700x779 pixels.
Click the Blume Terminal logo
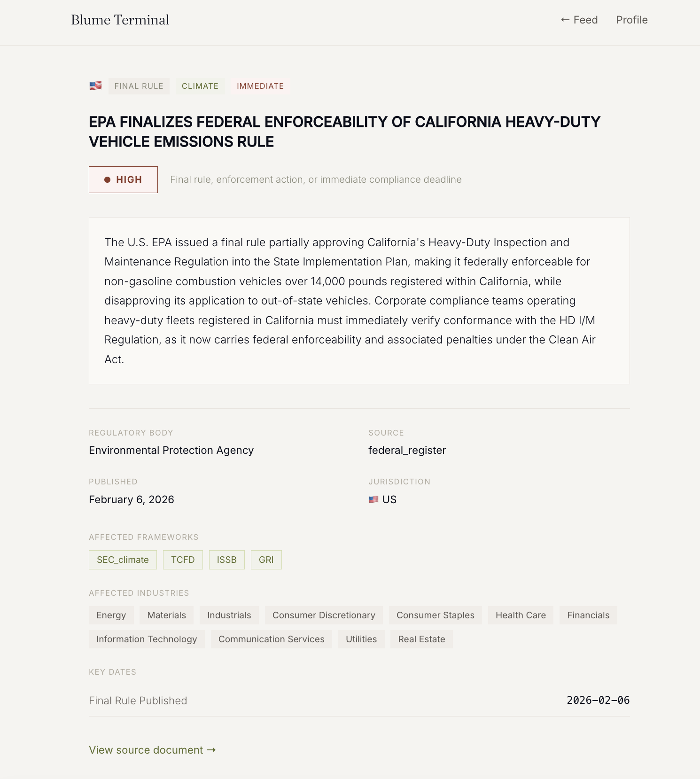[x=120, y=20]
